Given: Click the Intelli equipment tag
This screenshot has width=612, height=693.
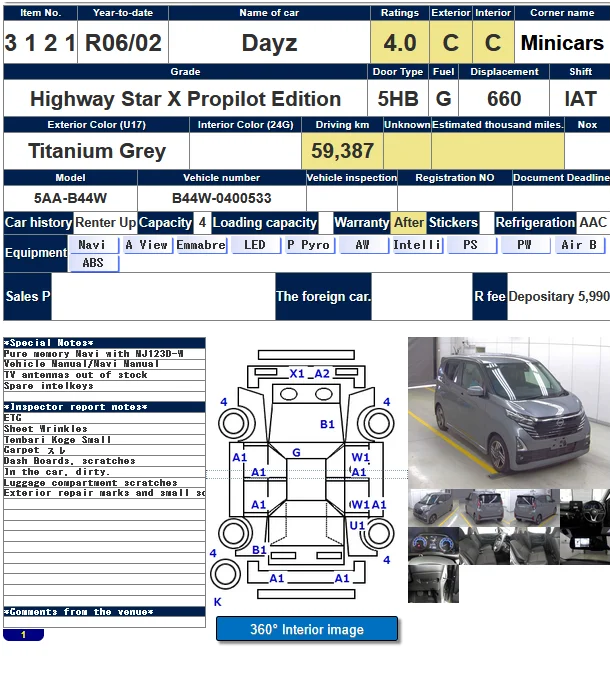Looking at the screenshot, I should [417, 245].
